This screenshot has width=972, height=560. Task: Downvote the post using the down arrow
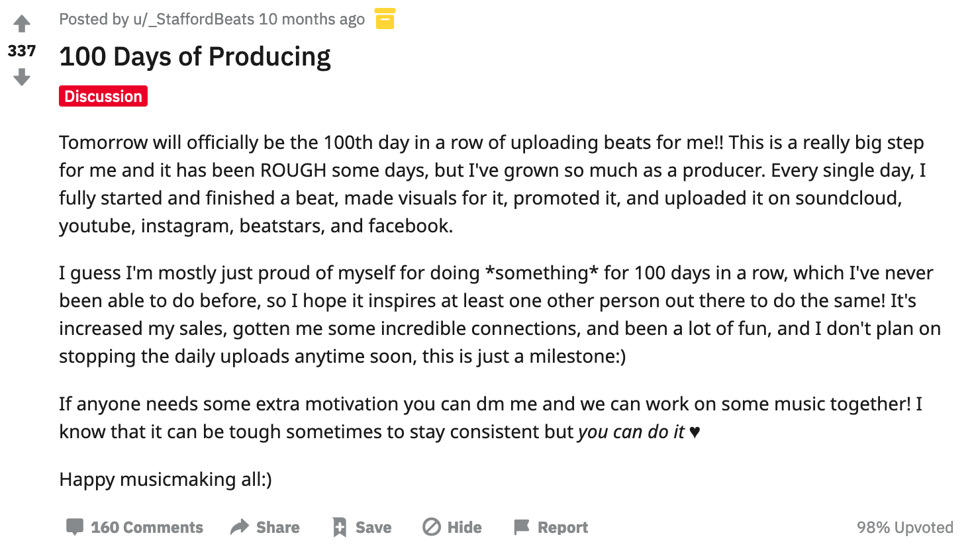click(22, 77)
